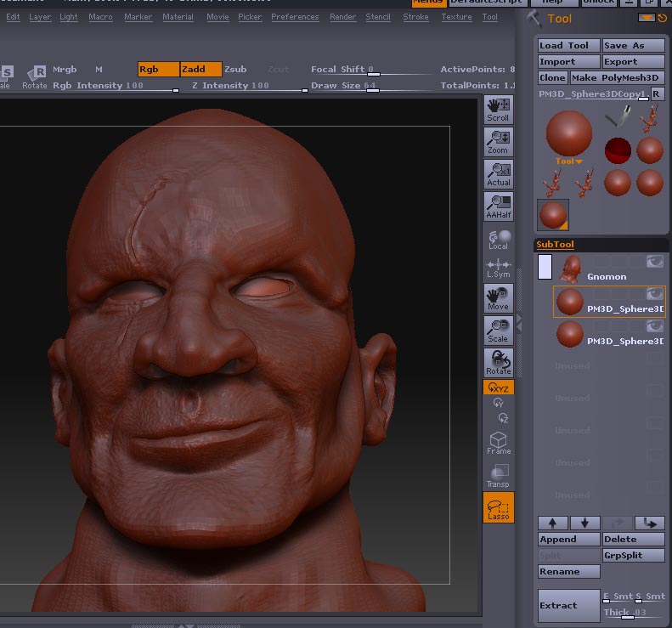Toggle XYZ rotation mode
This screenshot has width=672, height=628.
498,388
